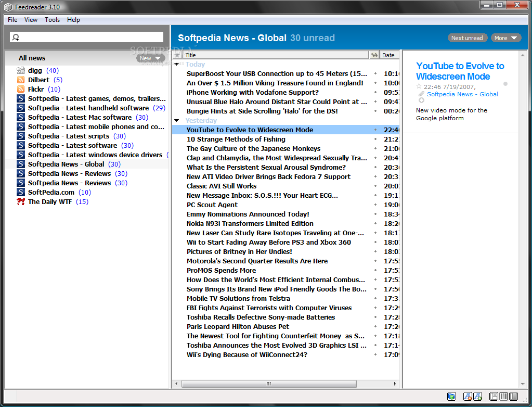Toggle read status dot in preview pane
This screenshot has width=532, height=407.
point(505,84)
